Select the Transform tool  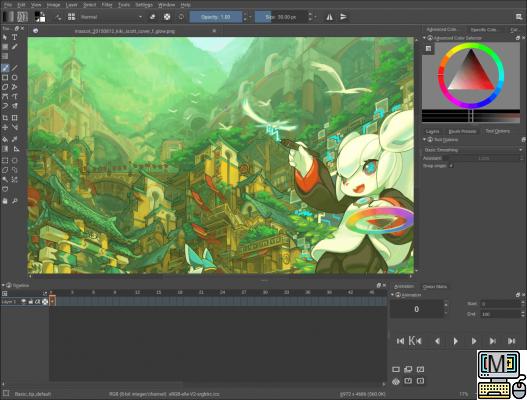14,118
